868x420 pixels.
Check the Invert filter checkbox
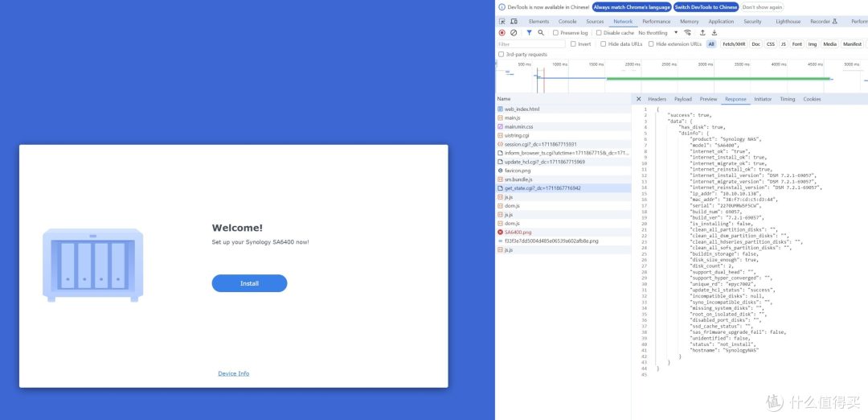[x=573, y=43]
